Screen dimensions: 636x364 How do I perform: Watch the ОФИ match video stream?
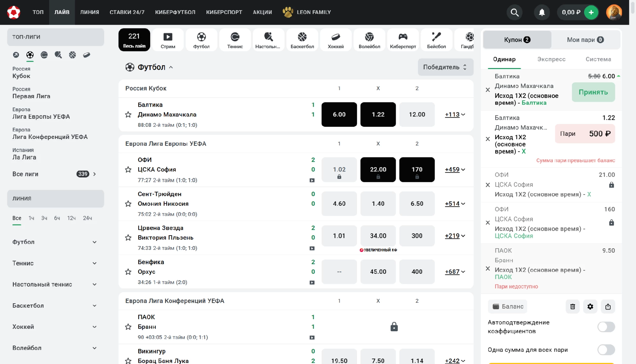pyautogui.click(x=312, y=181)
